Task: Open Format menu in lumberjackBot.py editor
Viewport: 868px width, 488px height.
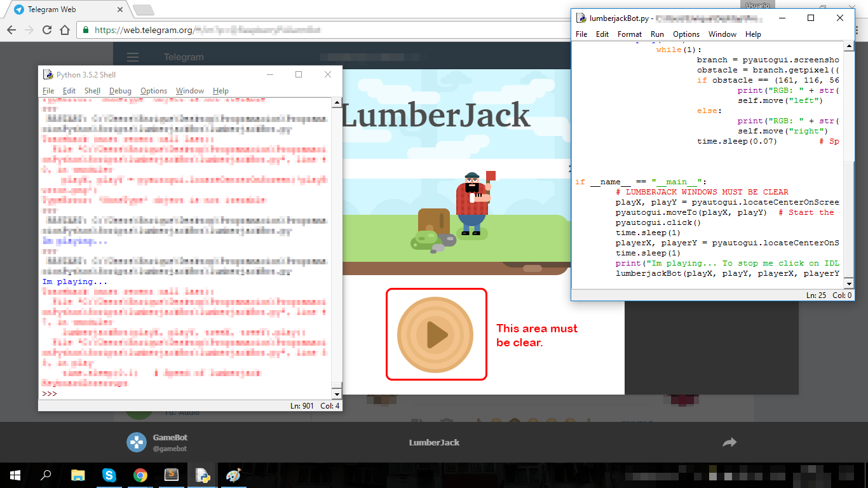Action: 630,34
